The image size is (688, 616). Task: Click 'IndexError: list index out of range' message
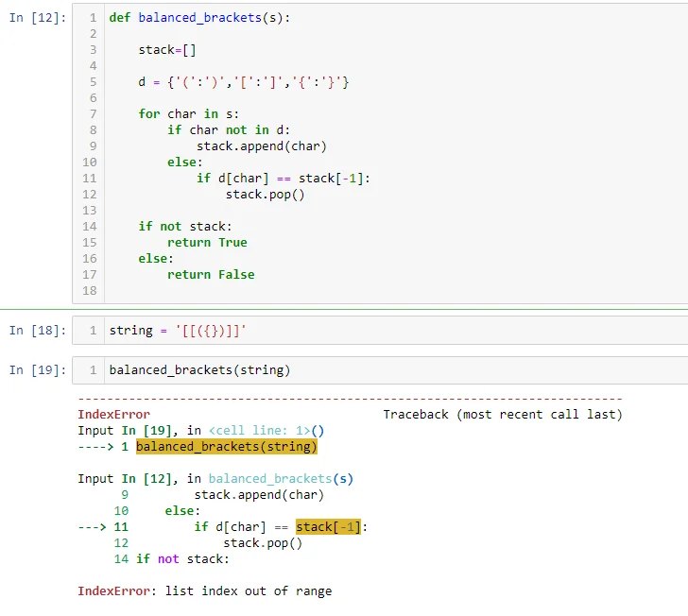[x=205, y=591]
